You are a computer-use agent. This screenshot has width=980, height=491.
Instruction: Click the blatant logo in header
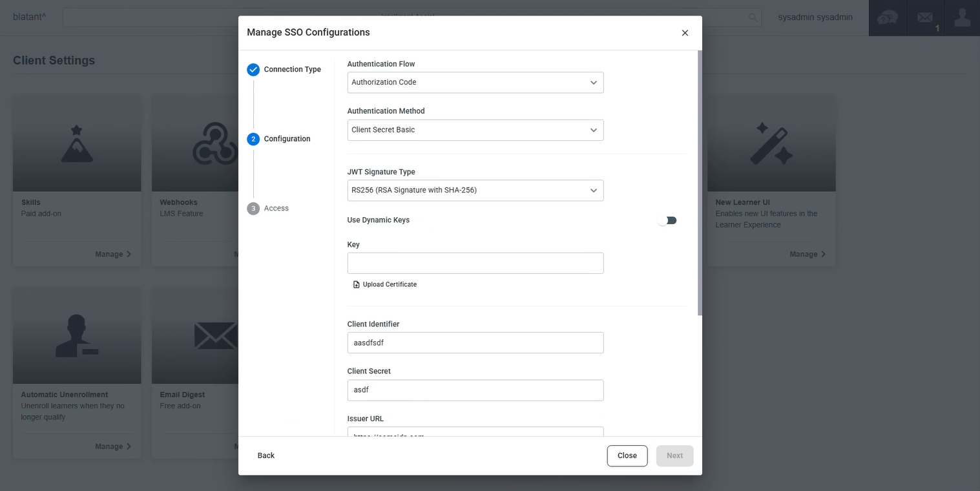coord(30,17)
